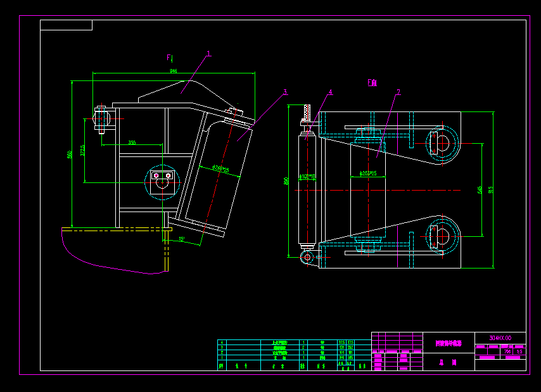Click the magenta assembly name in title block
Image resolution: width=541 pixels, height=392 pixels.
pyautogui.click(x=449, y=342)
